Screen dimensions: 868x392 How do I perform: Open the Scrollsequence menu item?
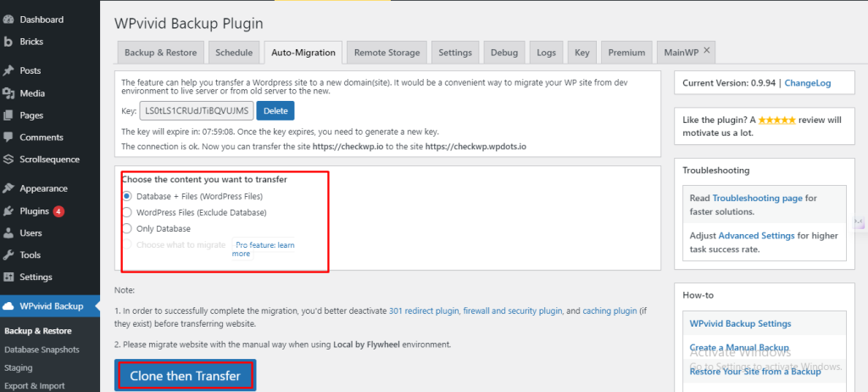tap(50, 160)
